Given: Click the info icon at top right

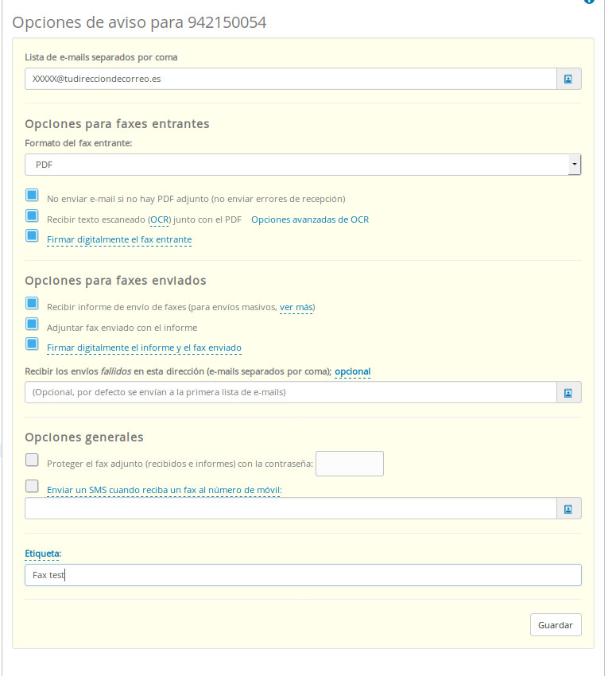Looking at the screenshot, I should (x=589, y=2).
